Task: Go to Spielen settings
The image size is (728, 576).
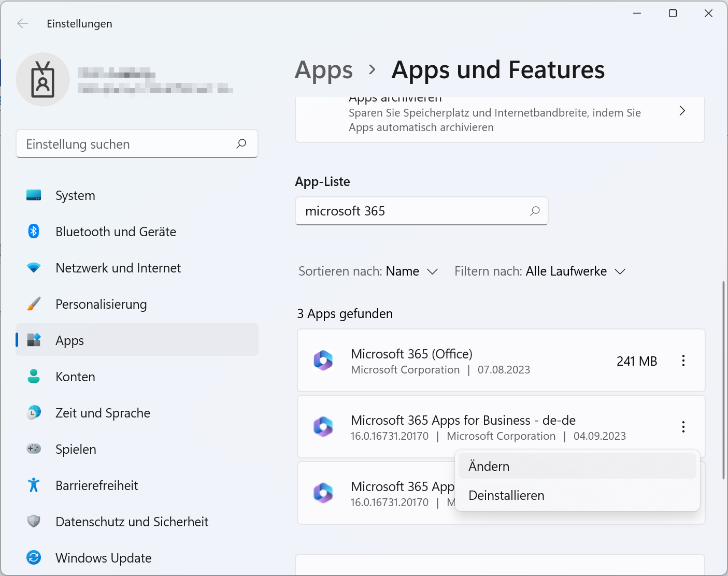Action: coord(137,449)
